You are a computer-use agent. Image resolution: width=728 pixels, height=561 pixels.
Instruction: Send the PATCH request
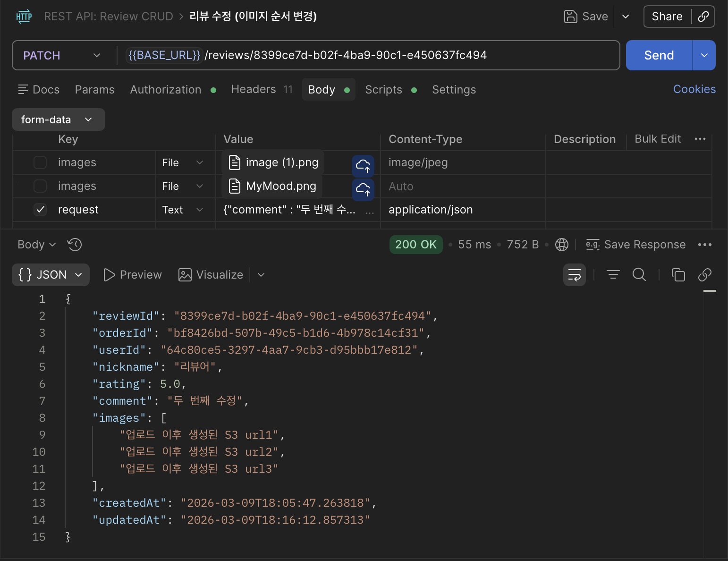(x=659, y=55)
